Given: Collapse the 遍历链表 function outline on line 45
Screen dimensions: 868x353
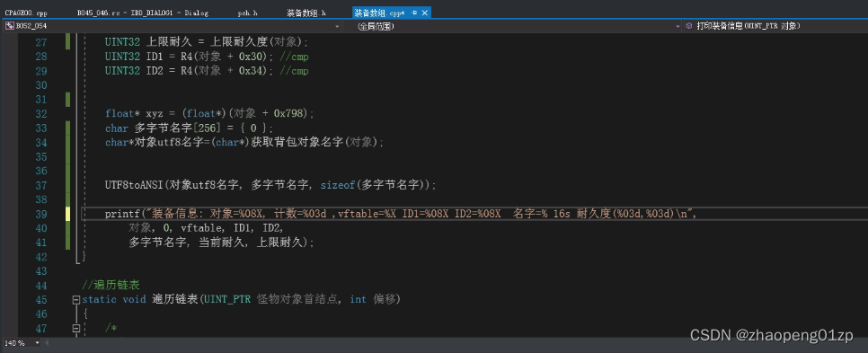Looking at the screenshot, I should pos(75,300).
